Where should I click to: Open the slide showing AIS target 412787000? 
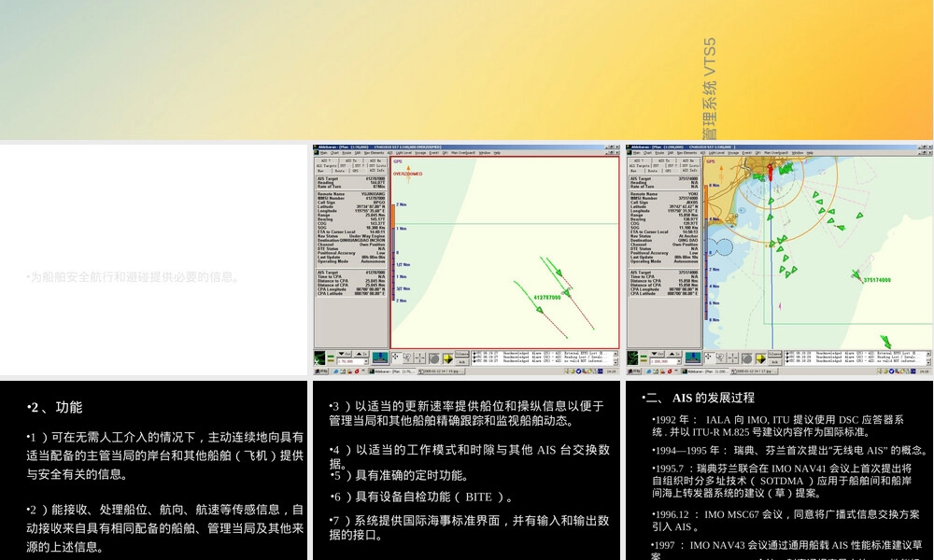pyautogui.click(x=466, y=259)
